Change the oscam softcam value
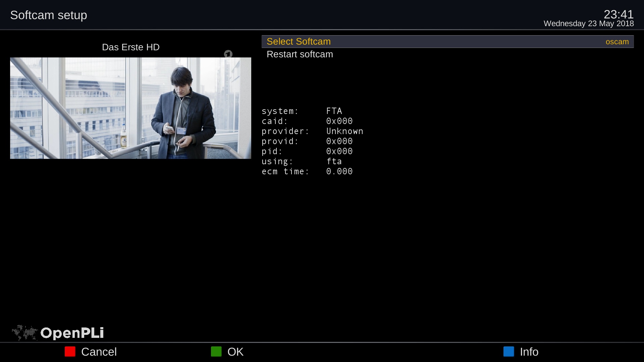Screen dimensions: 644x362 pyautogui.click(x=617, y=42)
